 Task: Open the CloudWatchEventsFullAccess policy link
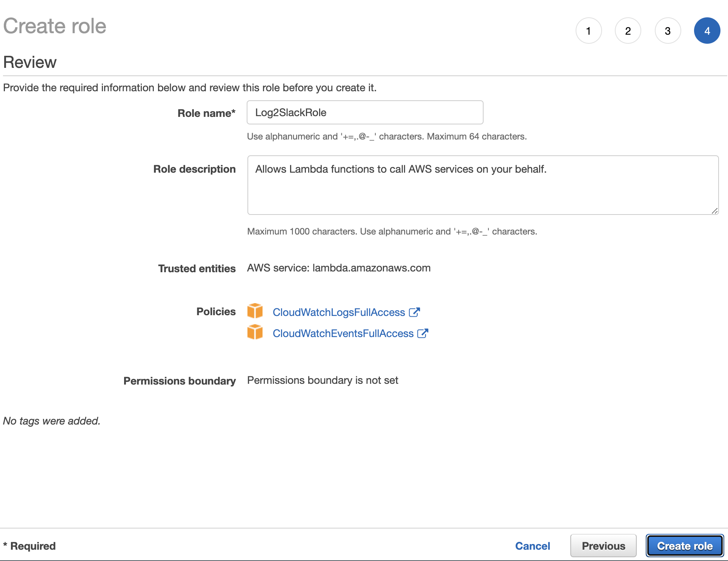[343, 334]
